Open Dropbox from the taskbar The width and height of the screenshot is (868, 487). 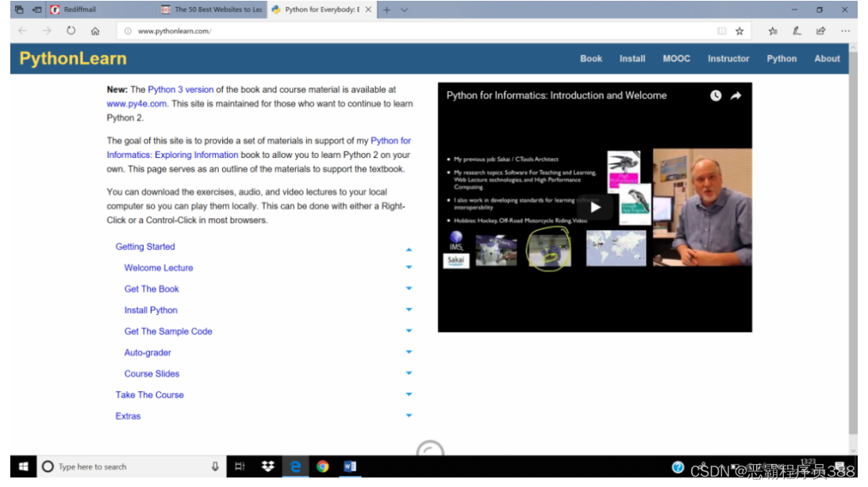coord(268,466)
